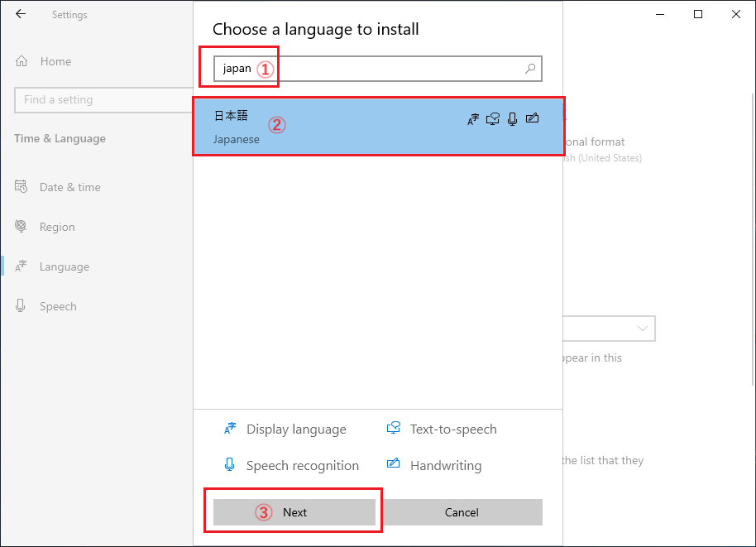
Task: Click the Next button
Action: pyautogui.click(x=294, y=512)
